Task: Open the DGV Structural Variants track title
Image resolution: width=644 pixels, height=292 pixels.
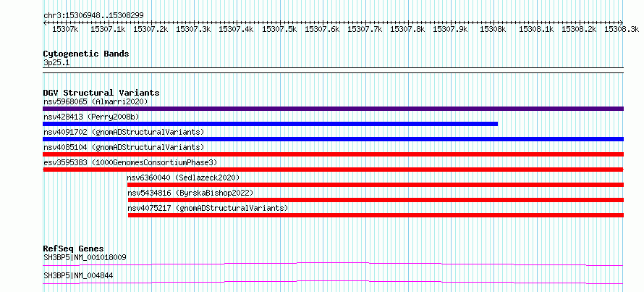Action: coord(101,93)
